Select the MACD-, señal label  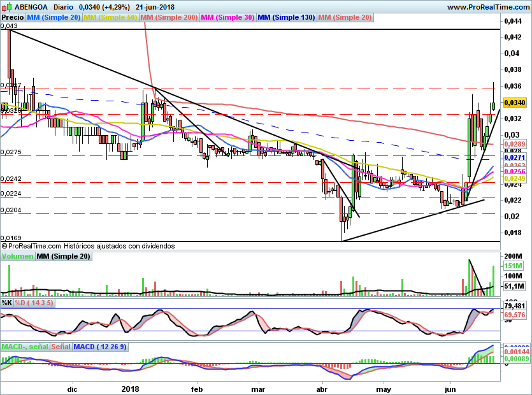25,347
